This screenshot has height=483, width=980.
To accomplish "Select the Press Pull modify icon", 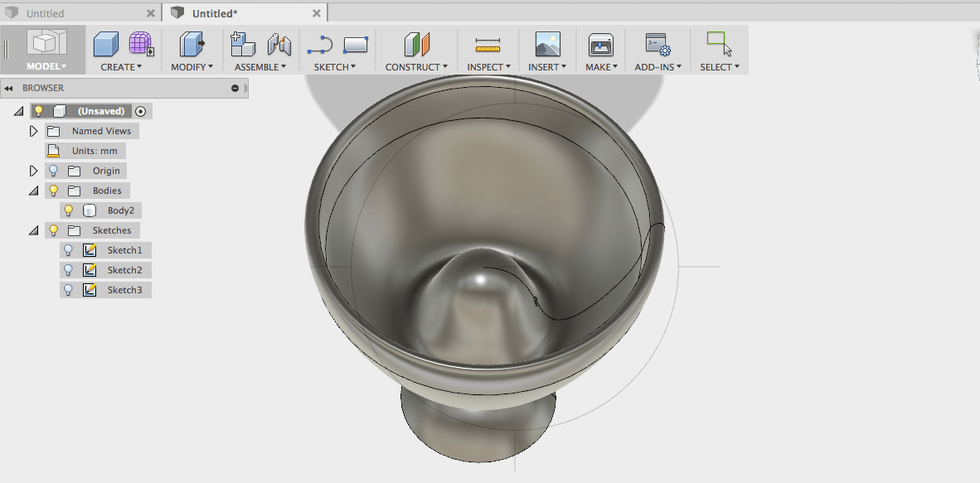I will [x=192, y=45].
